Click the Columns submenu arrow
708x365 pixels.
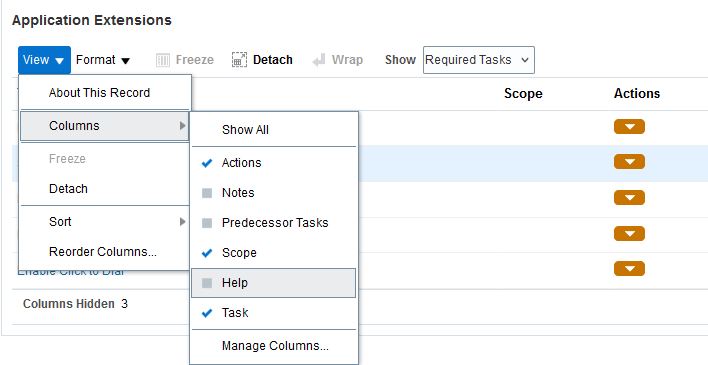point(182,126)
